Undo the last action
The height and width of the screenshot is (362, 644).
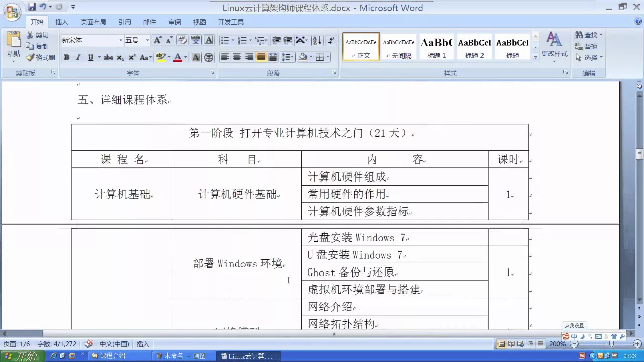(x=43, y=7)
